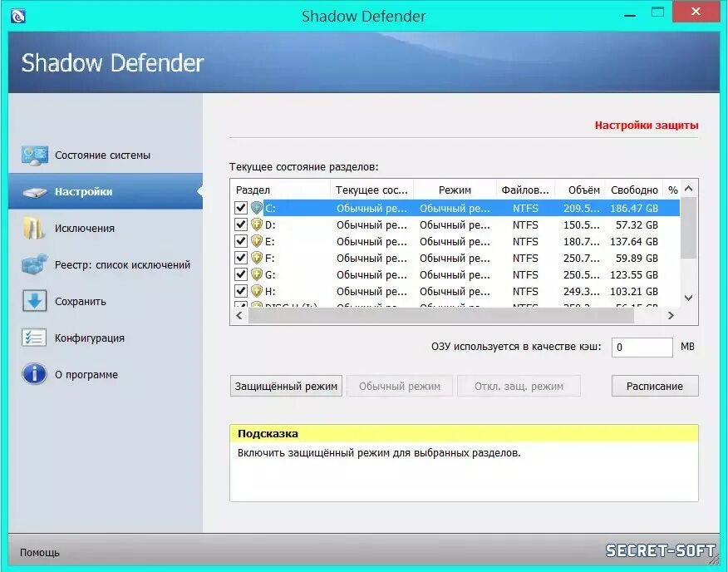Open О программе section
Screen dimensions: 728x572
click(x=106, y=374)
